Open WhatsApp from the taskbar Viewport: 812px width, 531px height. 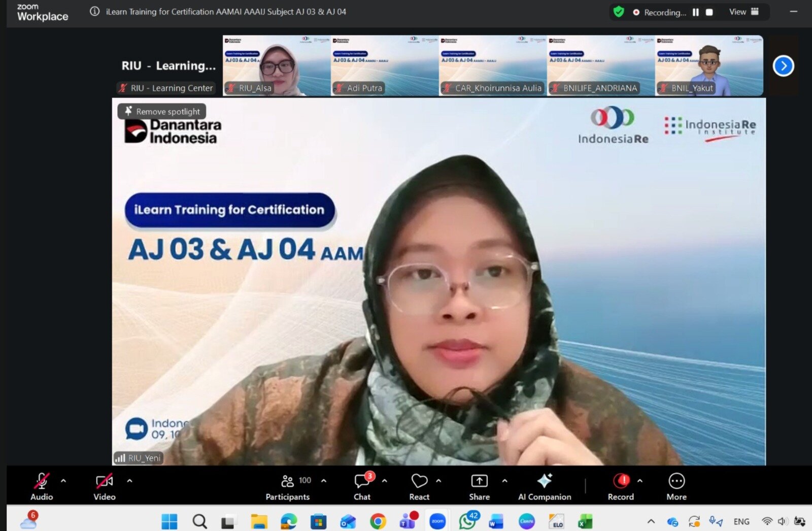coord(467,521)
